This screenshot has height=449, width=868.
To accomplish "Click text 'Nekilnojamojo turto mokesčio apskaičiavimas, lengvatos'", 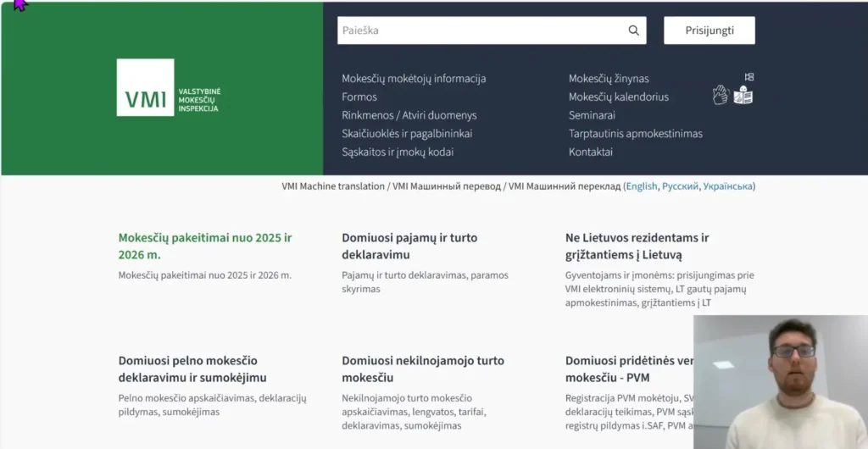I will coord(414,405).
